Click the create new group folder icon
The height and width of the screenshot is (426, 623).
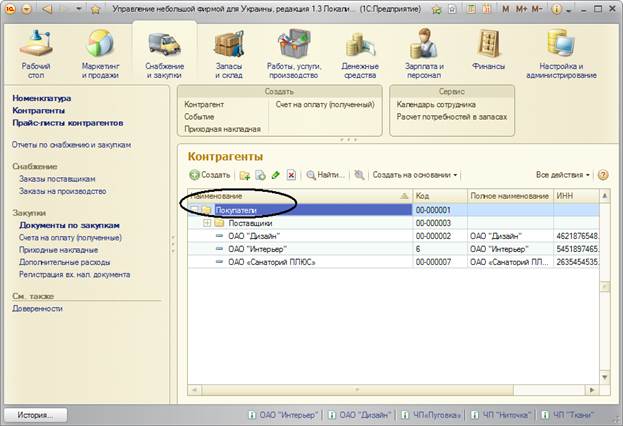tap(245, 175)
